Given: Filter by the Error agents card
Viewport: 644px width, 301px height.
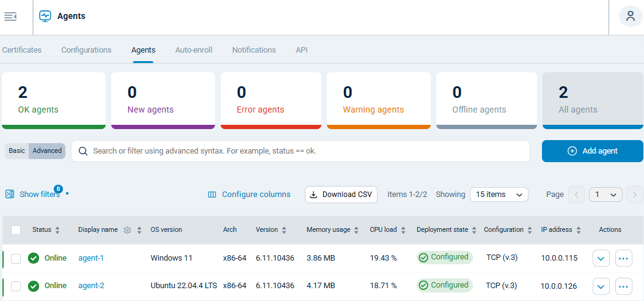Looking at the screenshot, I should 271,101.
